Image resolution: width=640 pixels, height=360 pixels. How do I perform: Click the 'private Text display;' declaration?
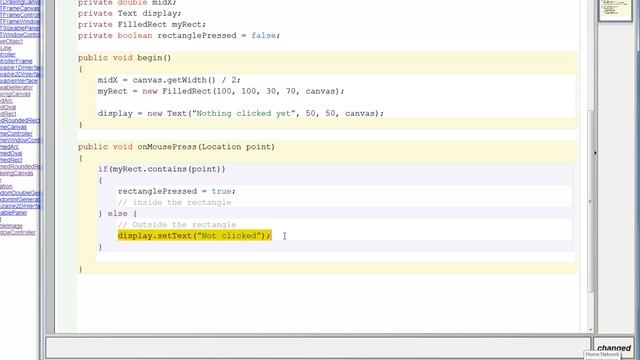coord(130,13)
